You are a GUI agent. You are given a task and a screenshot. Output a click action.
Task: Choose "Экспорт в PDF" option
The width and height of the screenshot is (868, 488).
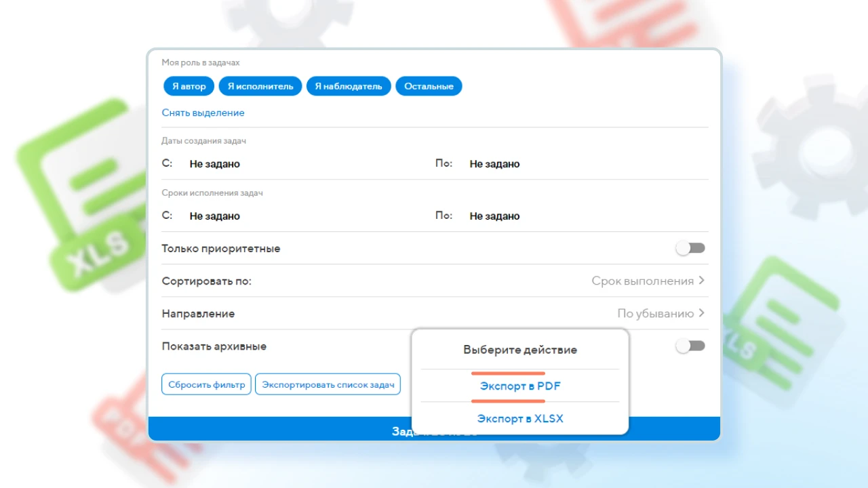(x=520, y=386)
